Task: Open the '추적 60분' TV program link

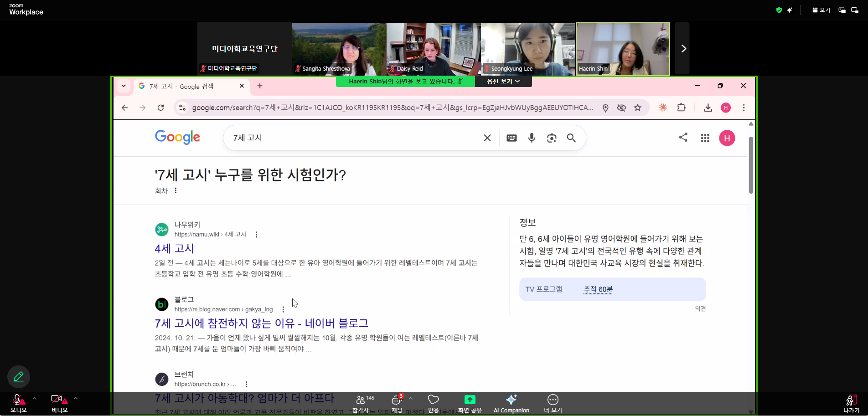Action: [x=598, y=289]
